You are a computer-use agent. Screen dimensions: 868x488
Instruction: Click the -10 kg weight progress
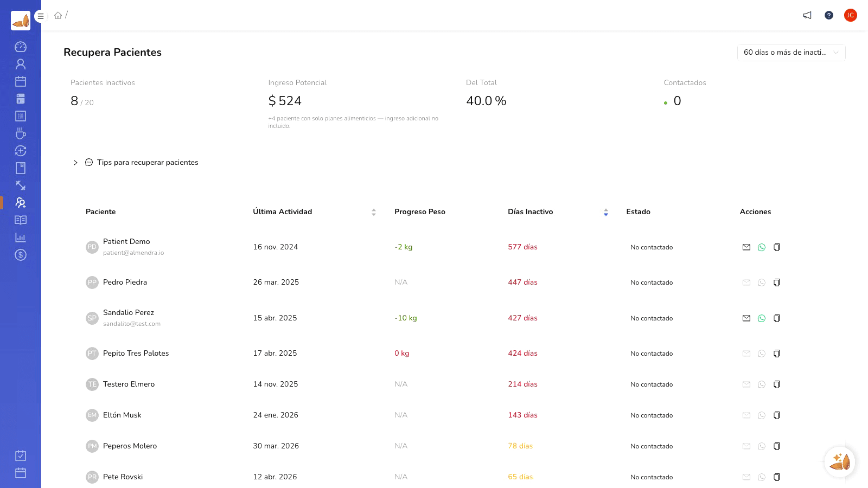(406, 318)
